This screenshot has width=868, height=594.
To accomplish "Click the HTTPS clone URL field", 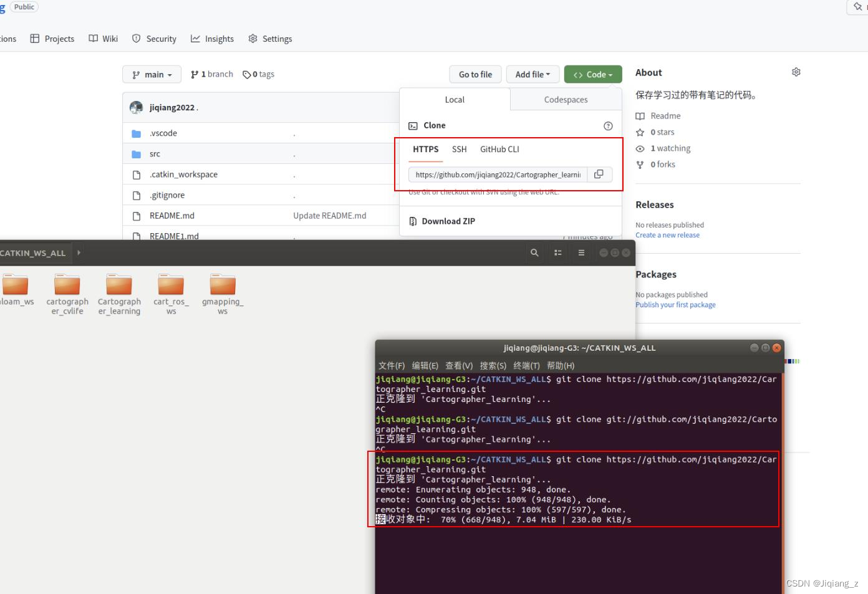I will pyautogui.click(x=497, y=175).
